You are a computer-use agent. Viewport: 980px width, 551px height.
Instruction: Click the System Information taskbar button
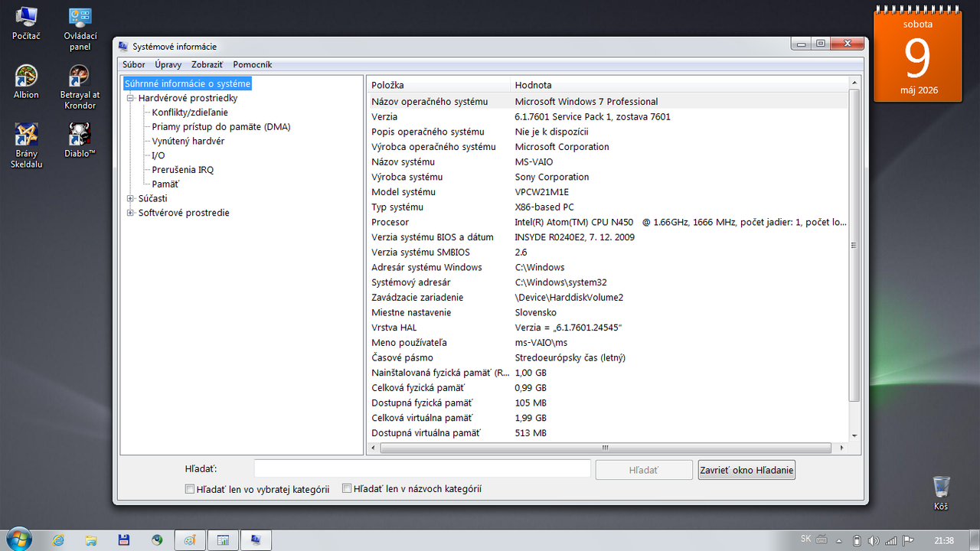tap(256, 540)
